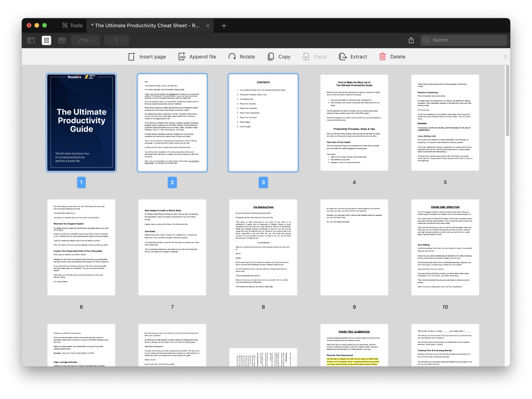The width and height of the screenshot is (532, 399).
Task: Open search options magnifier dropdown
Action: (426, 40)
